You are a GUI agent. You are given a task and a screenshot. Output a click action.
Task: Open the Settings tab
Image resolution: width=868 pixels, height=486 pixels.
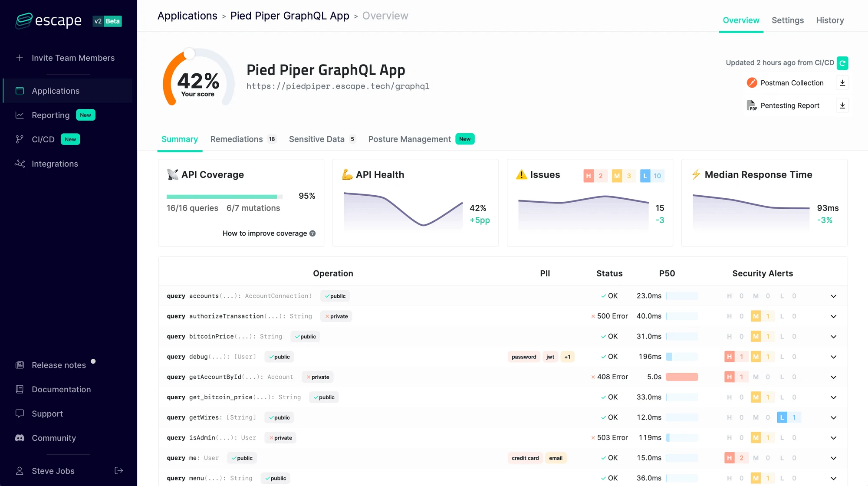coord(788,20)
